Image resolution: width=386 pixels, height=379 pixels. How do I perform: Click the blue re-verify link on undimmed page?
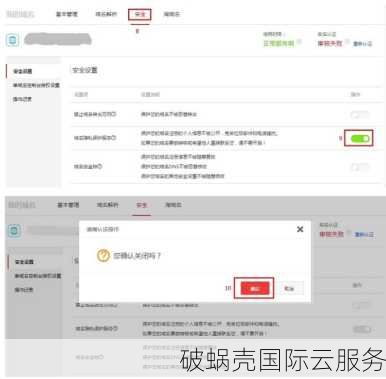(362, 43)
